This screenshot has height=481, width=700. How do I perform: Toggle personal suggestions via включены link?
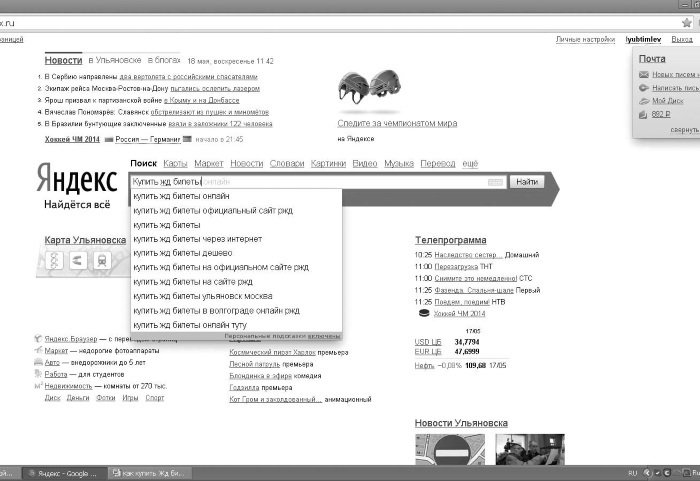(324, 336)
